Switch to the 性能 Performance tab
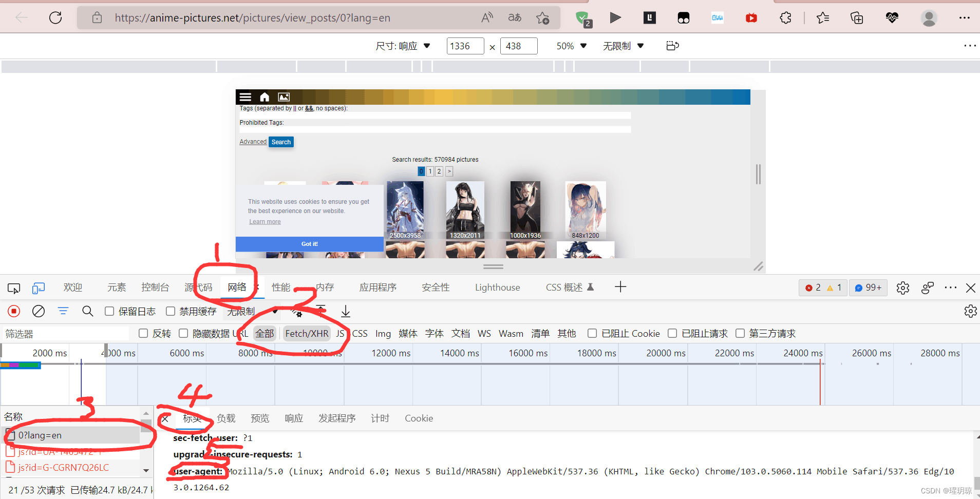Viewport: 980px width, 499px height. (x=281, y=287)
